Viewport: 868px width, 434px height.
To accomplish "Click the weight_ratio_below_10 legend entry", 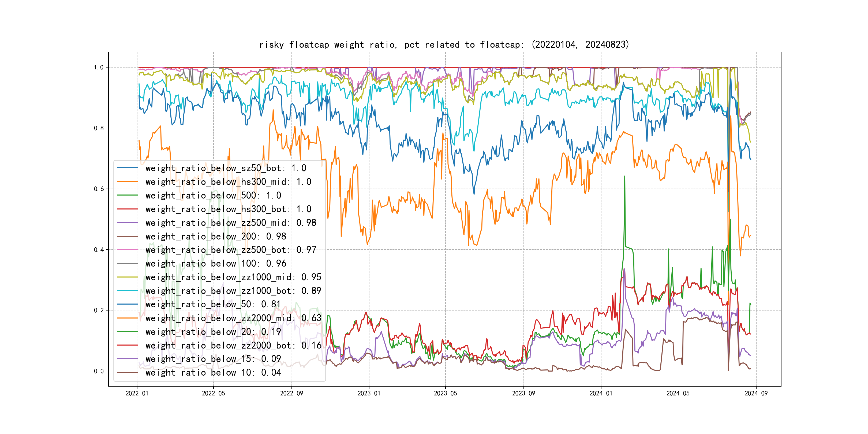I will tap(213, 373).
